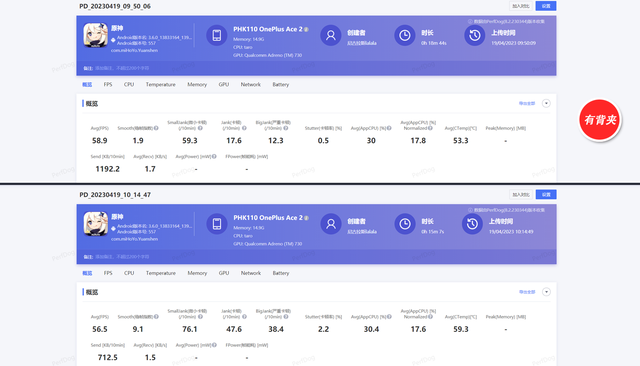The width and height of the screenshot is (640, 366).
Task: Click Normalized info icon above value 17.8
Action: tap(430, 128)
